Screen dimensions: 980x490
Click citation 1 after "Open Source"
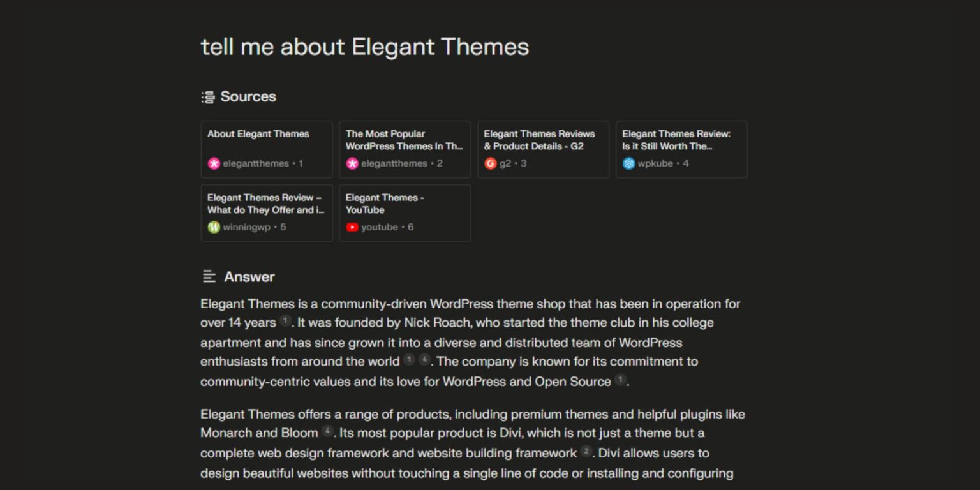(620, 380)
